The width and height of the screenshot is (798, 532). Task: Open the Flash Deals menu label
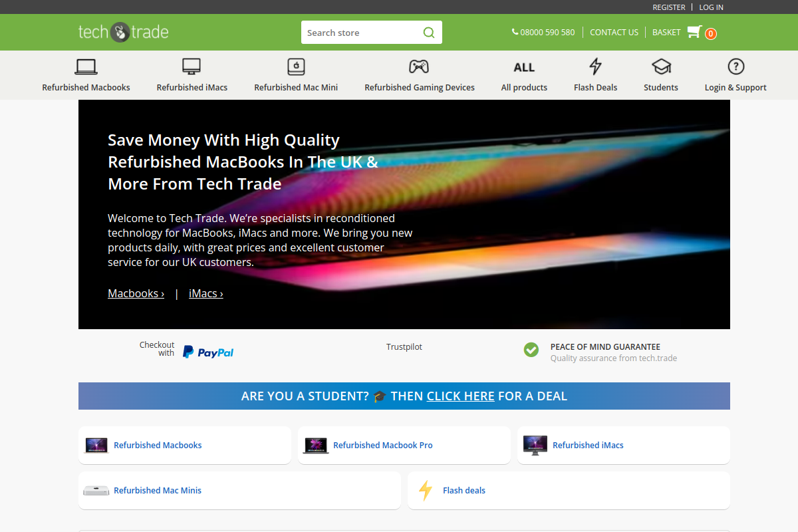point(596,88)
